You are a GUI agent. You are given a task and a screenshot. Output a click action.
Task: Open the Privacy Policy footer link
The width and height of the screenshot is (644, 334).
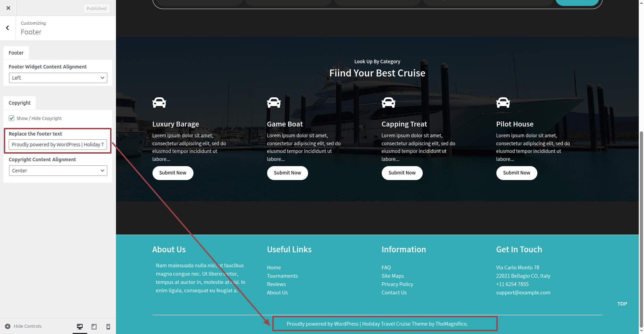[397, 284]
